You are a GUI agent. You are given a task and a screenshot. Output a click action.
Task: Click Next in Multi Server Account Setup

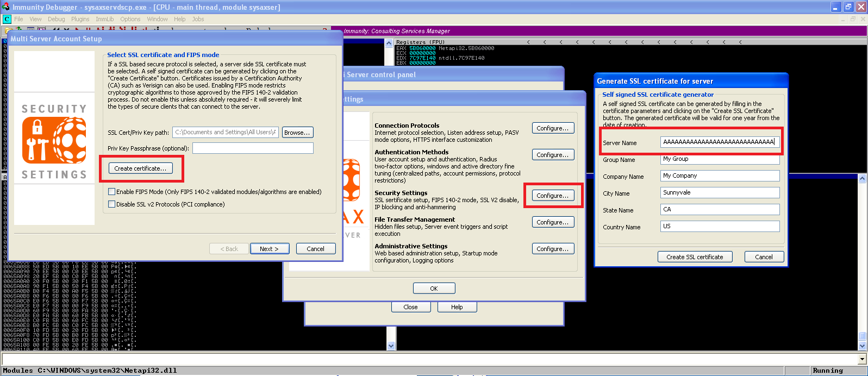[x=269, y=249]
